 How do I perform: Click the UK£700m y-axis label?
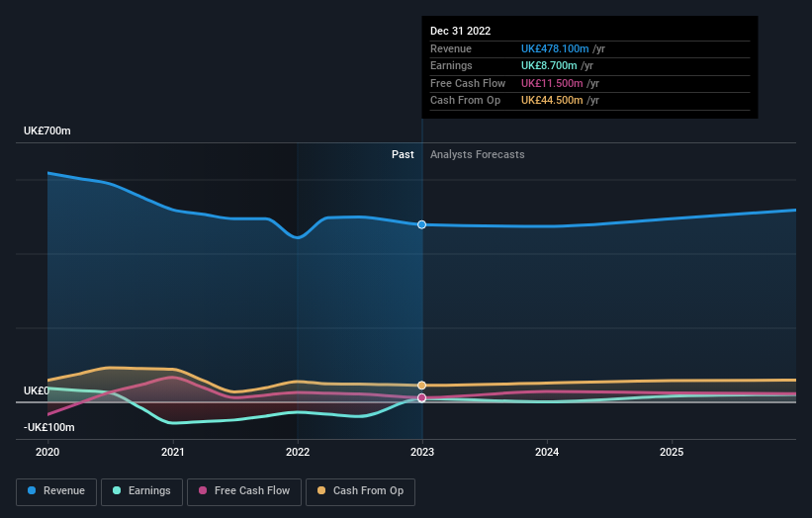click(47, 130)
